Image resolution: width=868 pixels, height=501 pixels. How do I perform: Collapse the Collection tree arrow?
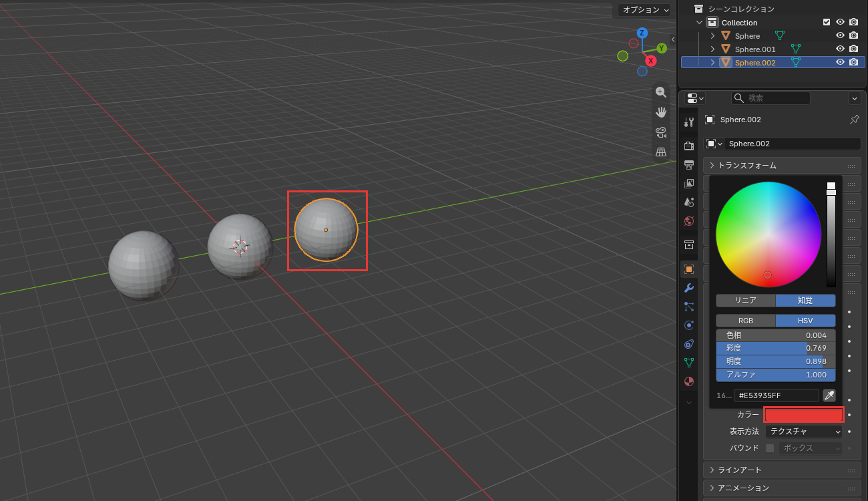click(699, 22)
